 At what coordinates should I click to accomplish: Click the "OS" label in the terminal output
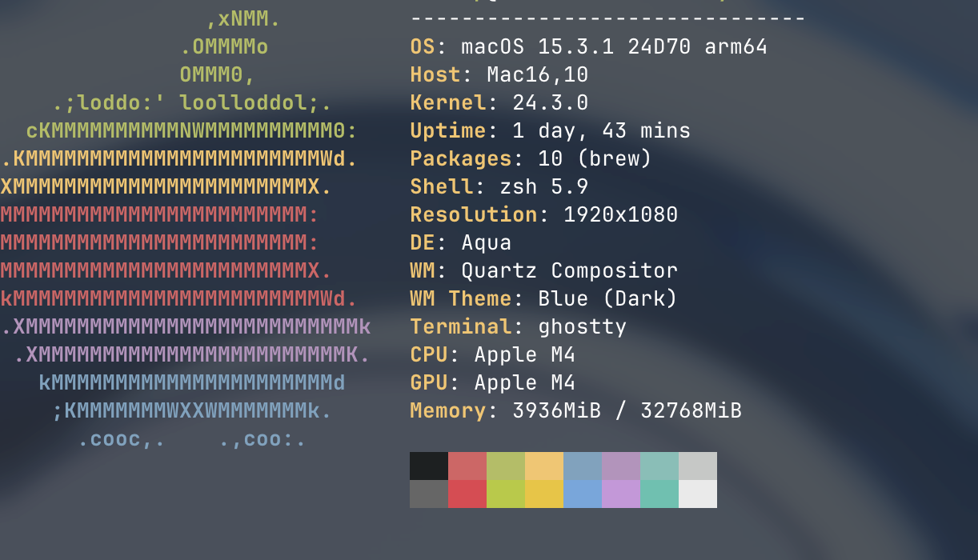423,46
